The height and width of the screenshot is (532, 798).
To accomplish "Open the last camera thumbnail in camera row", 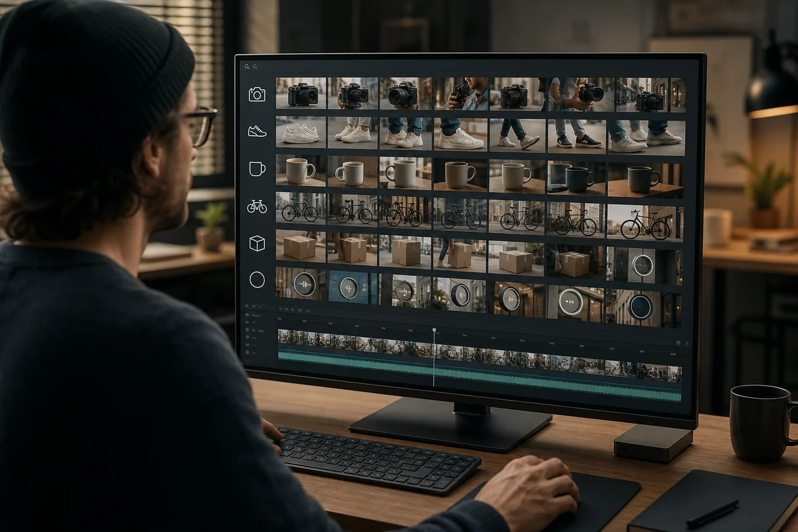I will click(x=651, y=95).
